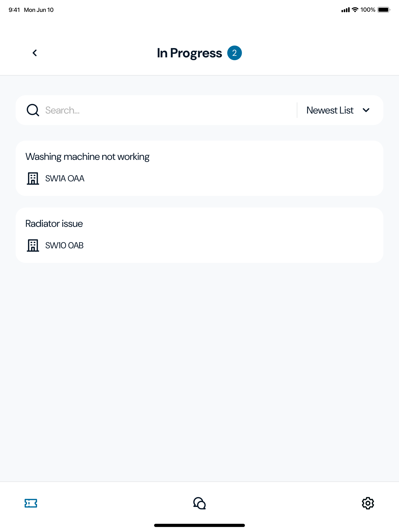Tap the Wi-Fi icon in status bar

click(355, 10)
